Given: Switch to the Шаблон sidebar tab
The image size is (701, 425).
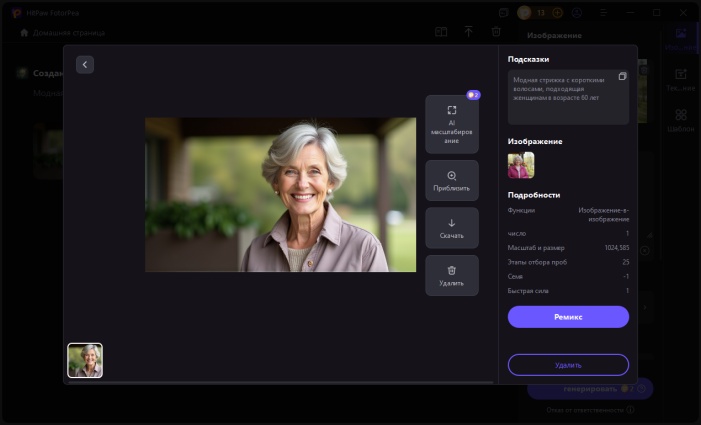Looking at the screenshot, I should pos(680,121).
